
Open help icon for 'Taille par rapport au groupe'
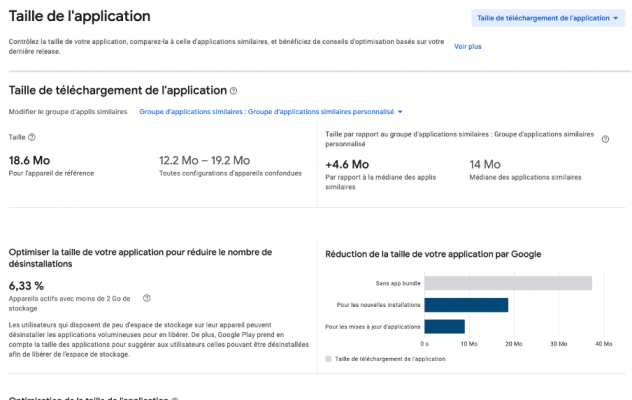[x=605, y=137]
